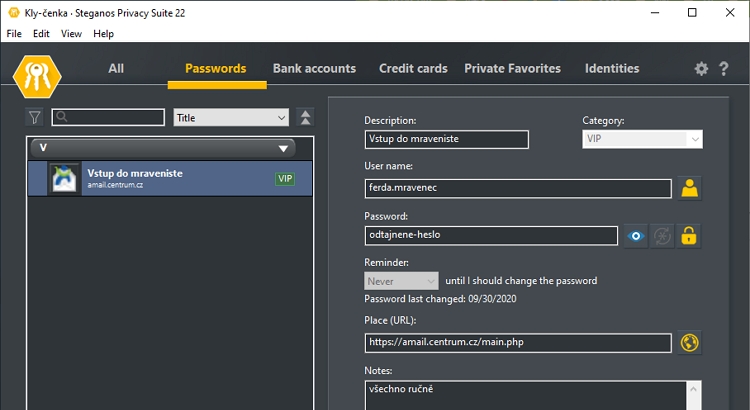Toggle password visibility with the eye icon
This screenshot has height=410, width=750.
634,236
